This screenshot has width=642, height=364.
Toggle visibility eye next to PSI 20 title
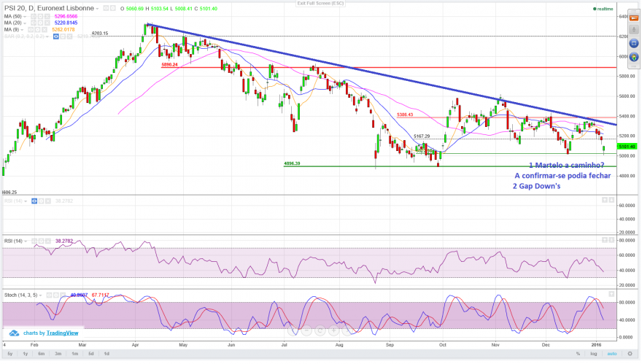pyautogui.click(x=106, y=8)
